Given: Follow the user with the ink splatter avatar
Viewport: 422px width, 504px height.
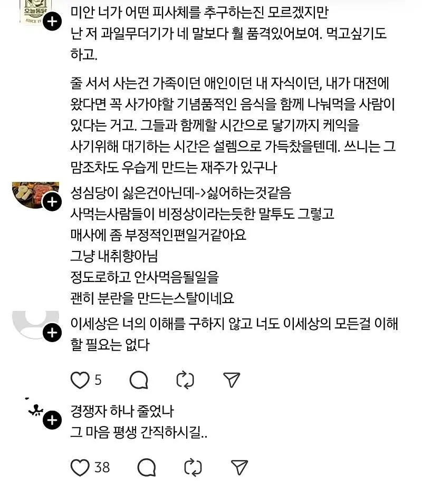Looking at the screenshot, I should tap(52, 420).
